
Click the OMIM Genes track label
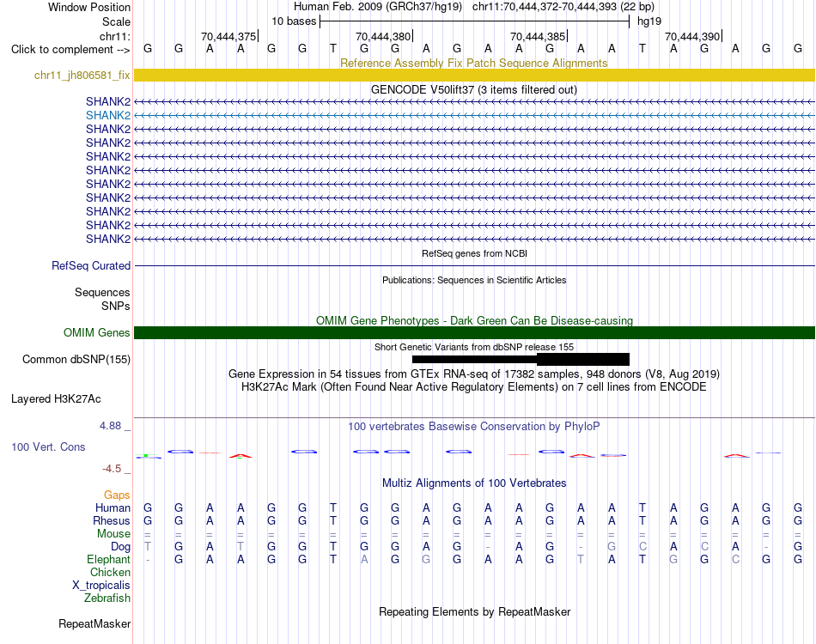[96, 332]
